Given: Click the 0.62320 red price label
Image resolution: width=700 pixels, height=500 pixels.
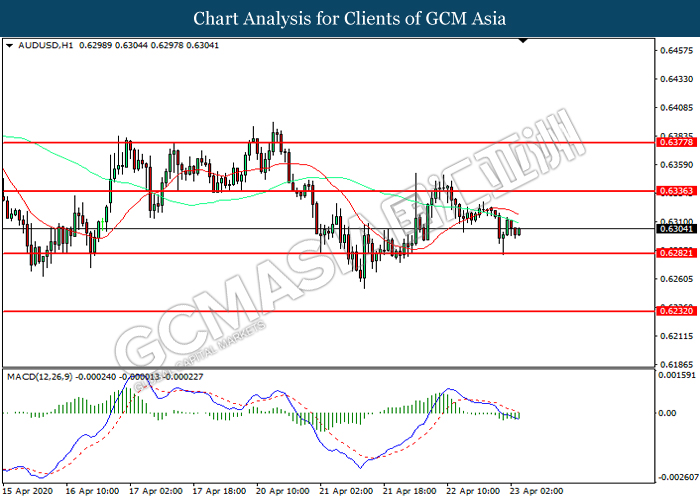Looking at the screenshot, I should coord(676,311).
